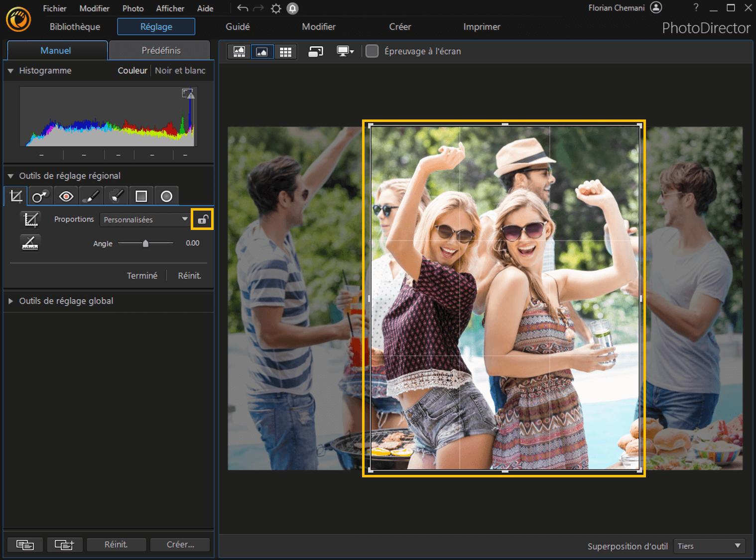Open the Proportions Personnalisées dropdown
The height and width of the screenshot is (560, 756).
[x=144, y=220]
